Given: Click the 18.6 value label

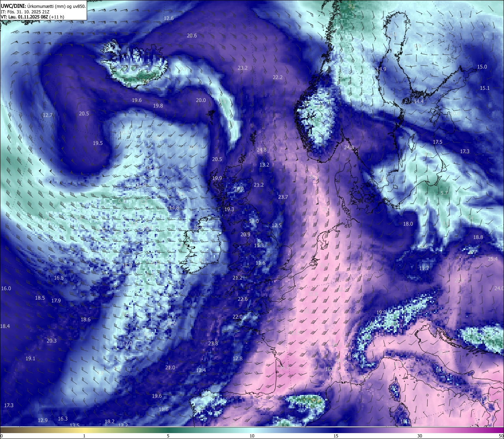Looking at the screenshot, I should coord(85,320).
